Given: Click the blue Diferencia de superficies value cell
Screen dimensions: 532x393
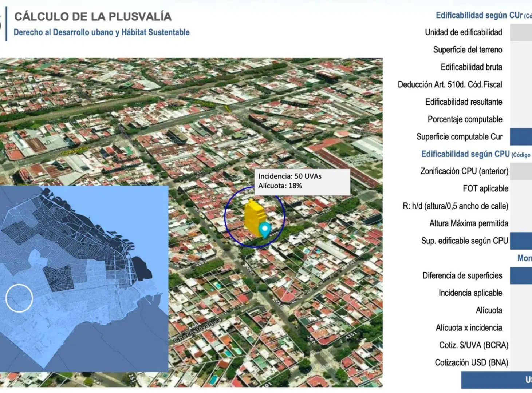Looking at the screenshot, I should 521,276.
